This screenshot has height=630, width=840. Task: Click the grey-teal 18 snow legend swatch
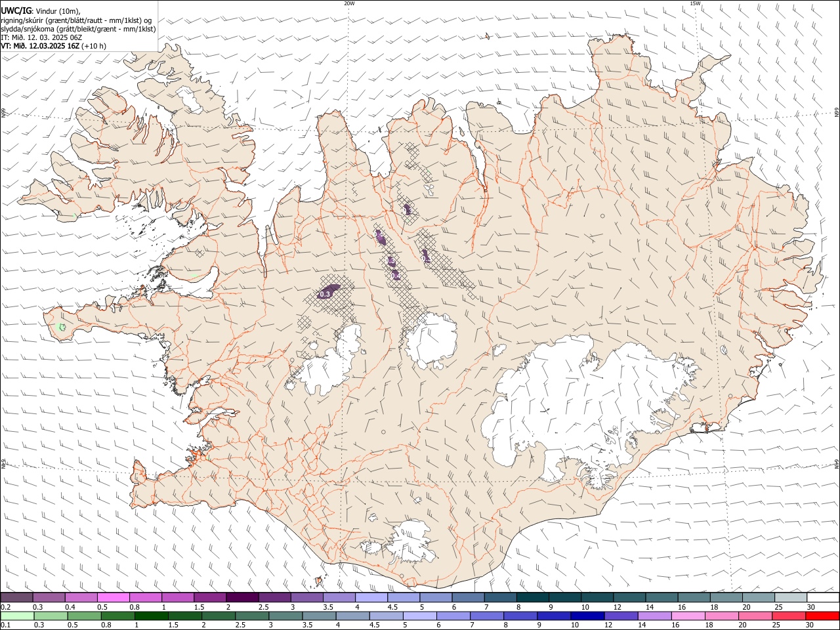[726, 598]
